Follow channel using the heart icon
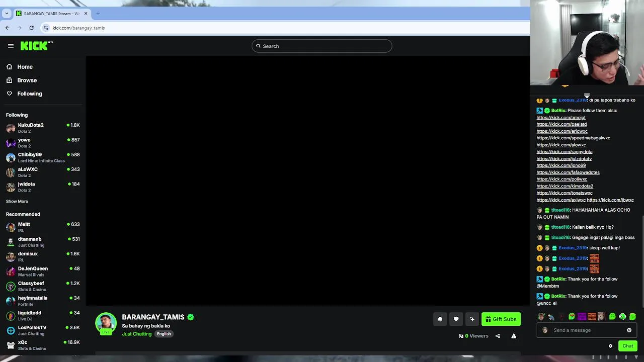 click(456, 319)
